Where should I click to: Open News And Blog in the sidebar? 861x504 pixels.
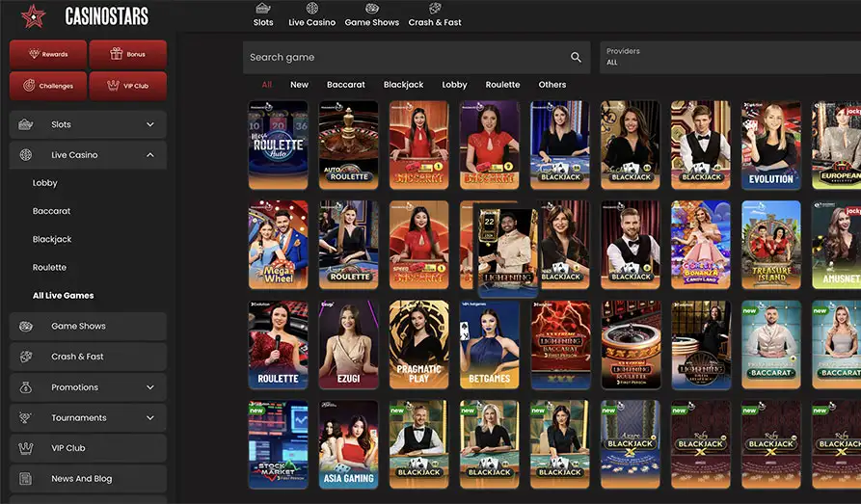coord(88,479)
